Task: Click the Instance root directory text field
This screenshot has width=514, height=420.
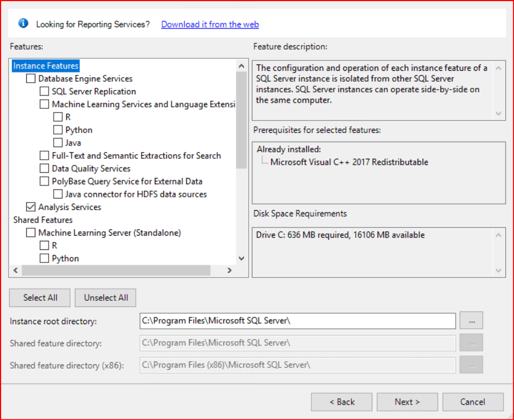Action: pos(297,321)
